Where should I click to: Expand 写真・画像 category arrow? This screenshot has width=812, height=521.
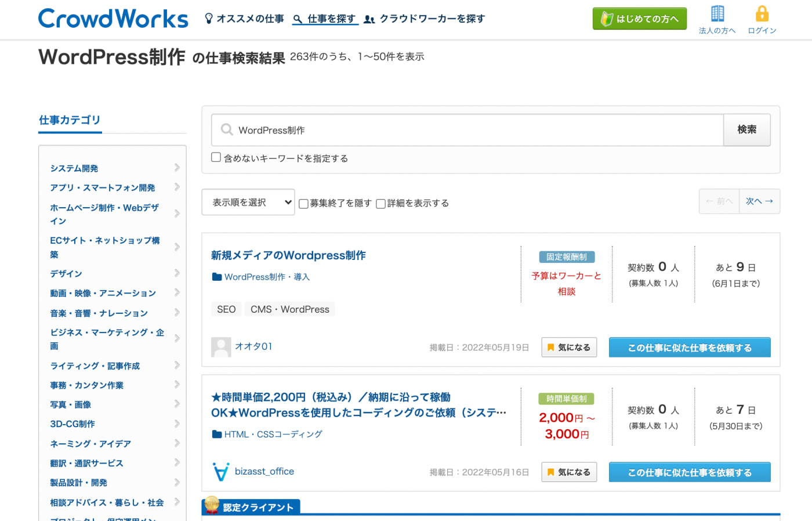pyautogui.click(x=177, y=404)
